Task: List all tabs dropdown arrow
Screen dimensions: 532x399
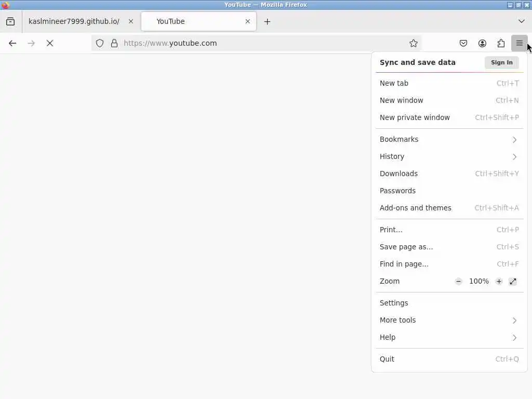Action: coord(522,21)
